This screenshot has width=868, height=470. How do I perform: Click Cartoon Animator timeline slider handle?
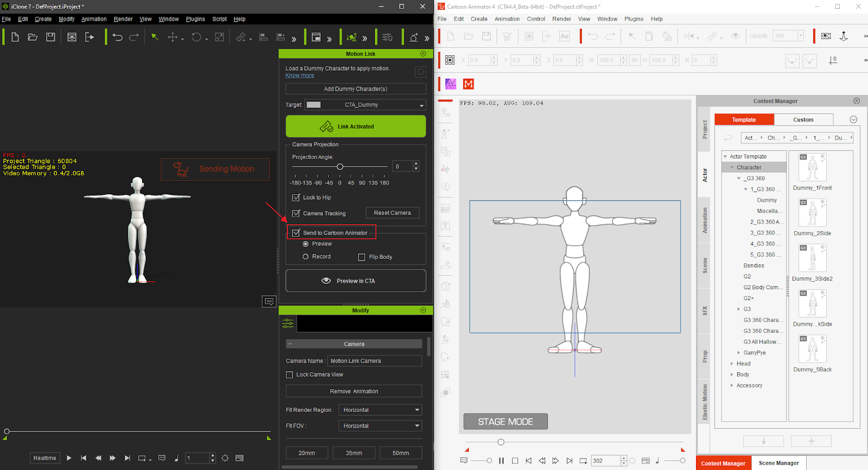pos(501,442)
